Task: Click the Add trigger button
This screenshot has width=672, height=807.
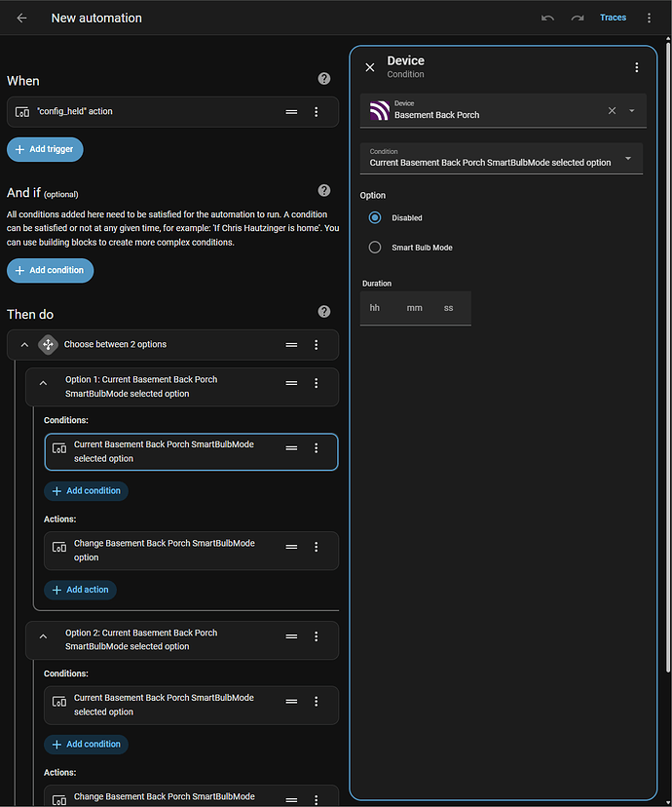Action: (46, 149)
